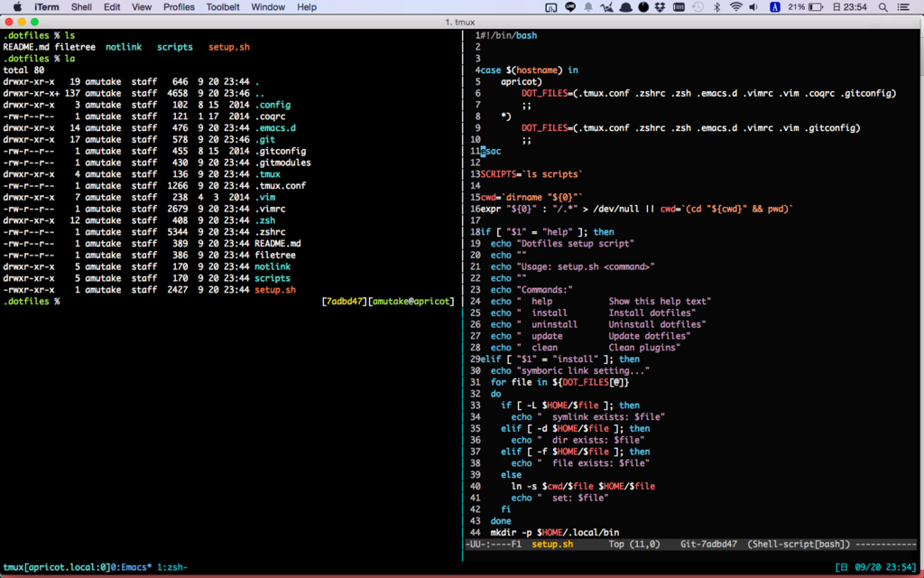Open the origami crane menu bar icon
Screen dimensions: 924x578
click(x=606, y=7)
